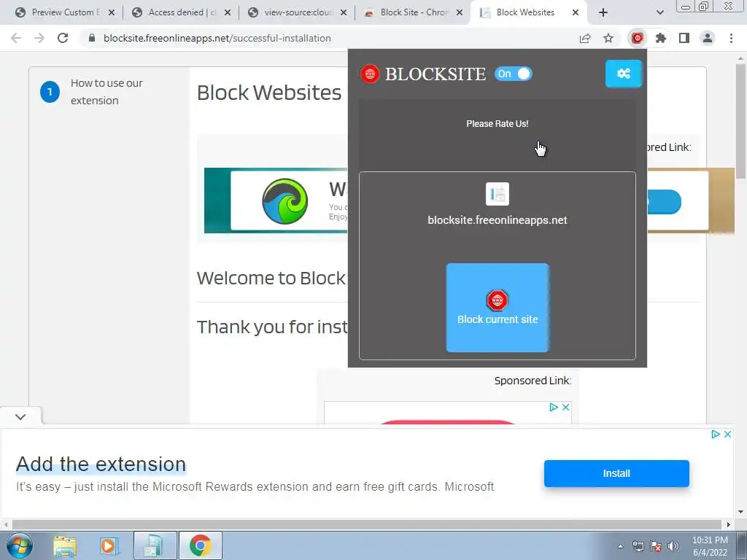Viewport: 747px width, 560px height.
Task: Open Windows Start menu
Action: pyautogui.click(x=19, y=545)
